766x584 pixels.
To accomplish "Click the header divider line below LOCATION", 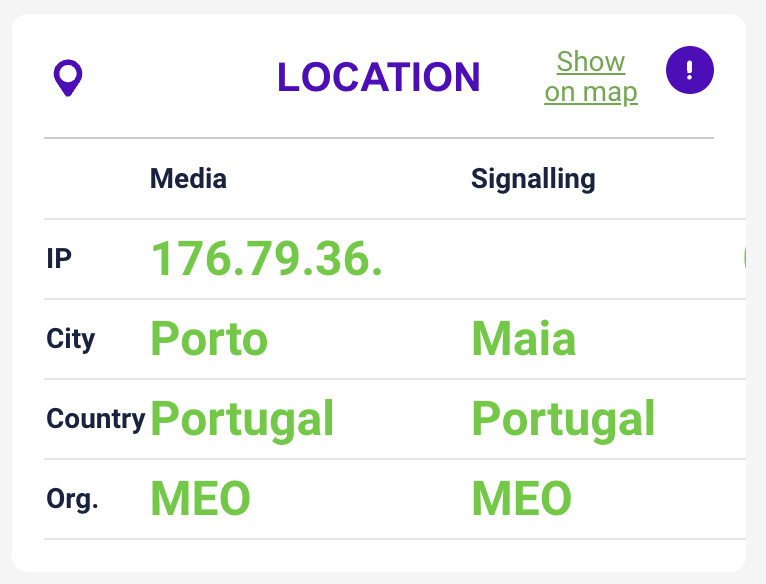I will (x=379, y=138).
